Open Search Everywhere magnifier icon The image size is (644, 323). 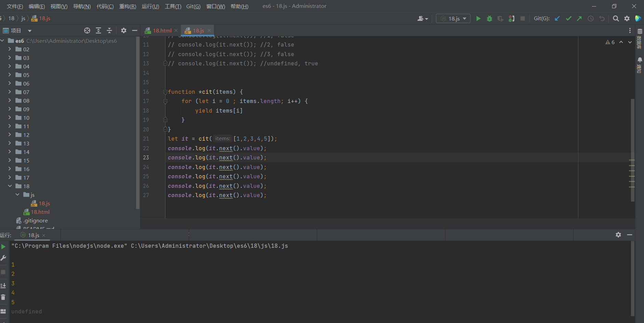tap(616, 18)
